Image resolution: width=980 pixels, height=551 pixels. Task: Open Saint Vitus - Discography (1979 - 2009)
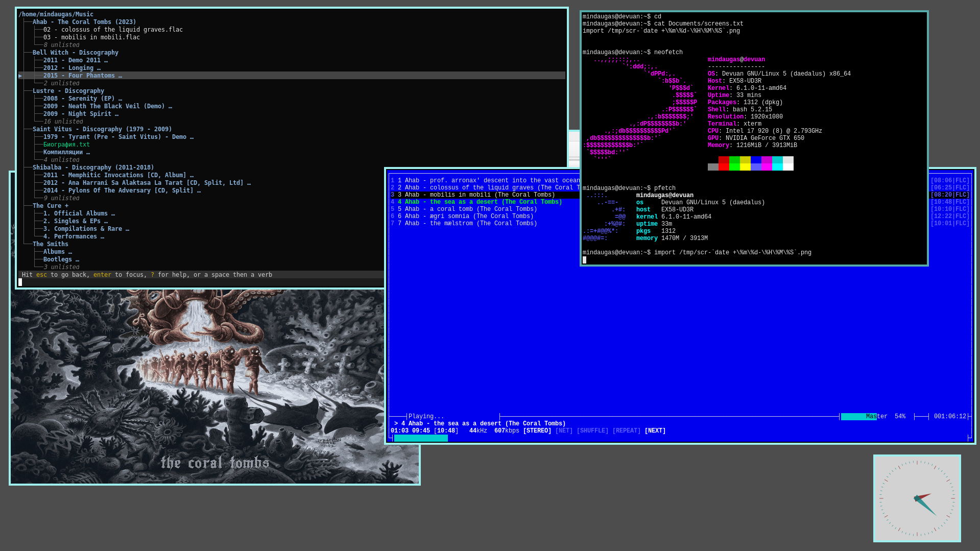click(102, 129)
